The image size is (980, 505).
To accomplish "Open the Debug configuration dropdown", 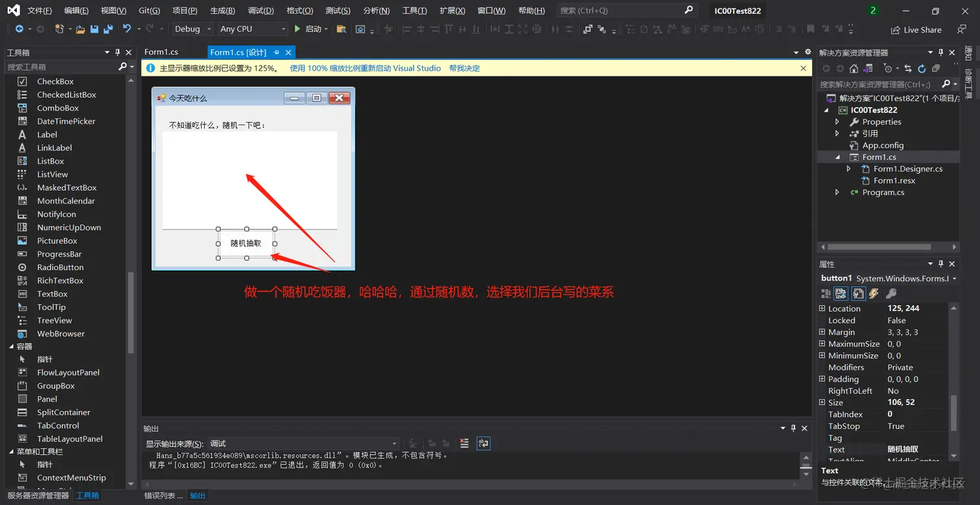I will (x=192, y=29).
